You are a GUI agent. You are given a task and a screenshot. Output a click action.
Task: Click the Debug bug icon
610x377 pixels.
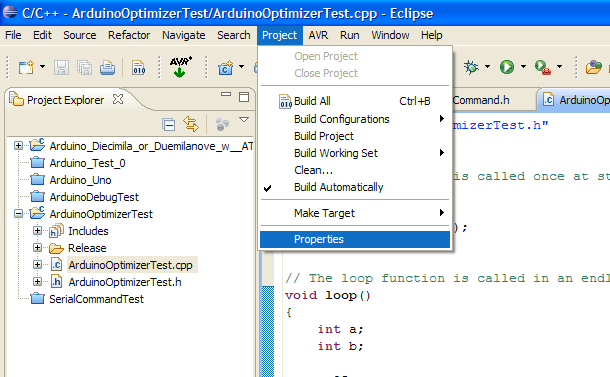471,67
